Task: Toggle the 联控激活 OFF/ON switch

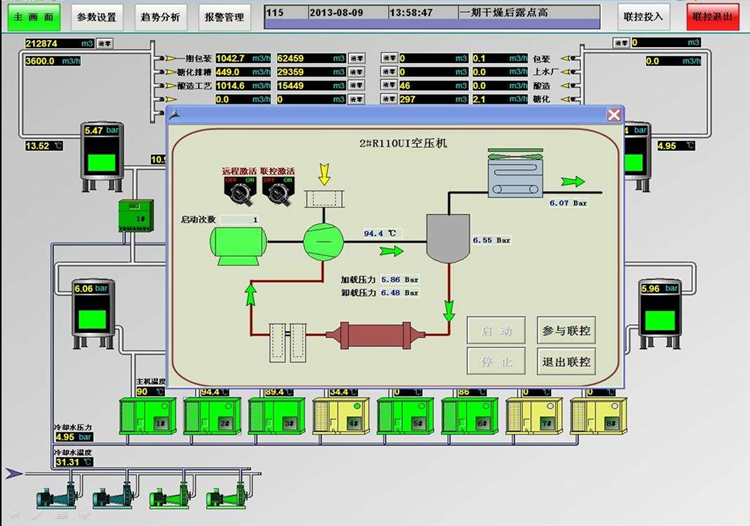Action: [278, 191]
